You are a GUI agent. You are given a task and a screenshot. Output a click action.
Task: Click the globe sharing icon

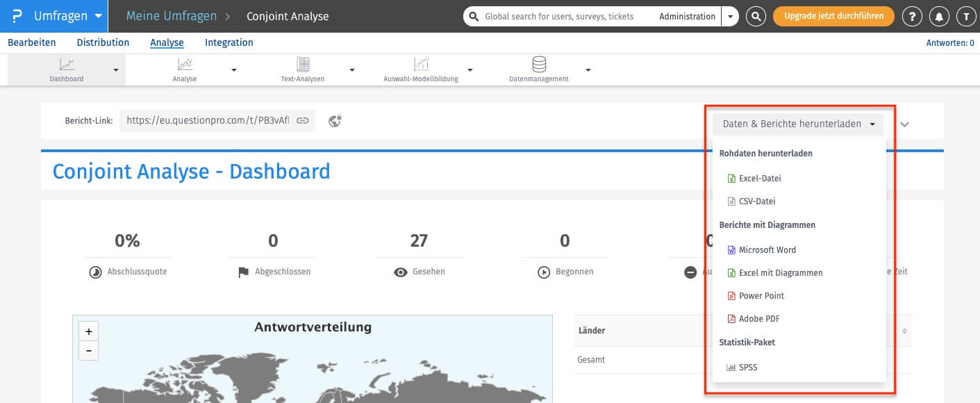coord(335,121)
